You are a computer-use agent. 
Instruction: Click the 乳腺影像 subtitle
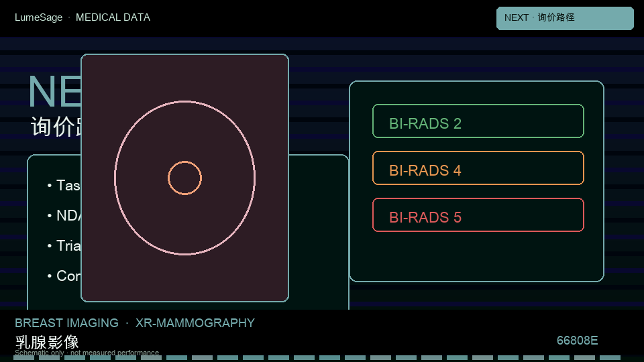coord(47,342)
